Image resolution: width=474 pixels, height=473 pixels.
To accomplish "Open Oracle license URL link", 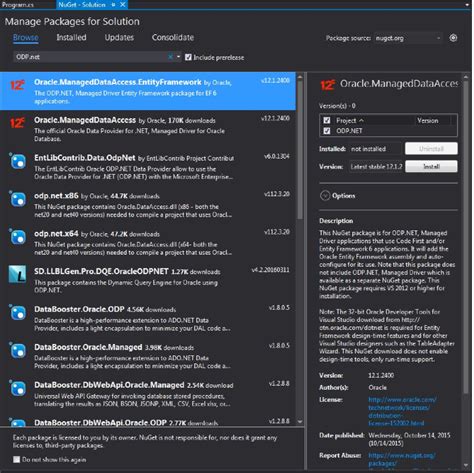I will pyautogui.click(x=402, y=411).
